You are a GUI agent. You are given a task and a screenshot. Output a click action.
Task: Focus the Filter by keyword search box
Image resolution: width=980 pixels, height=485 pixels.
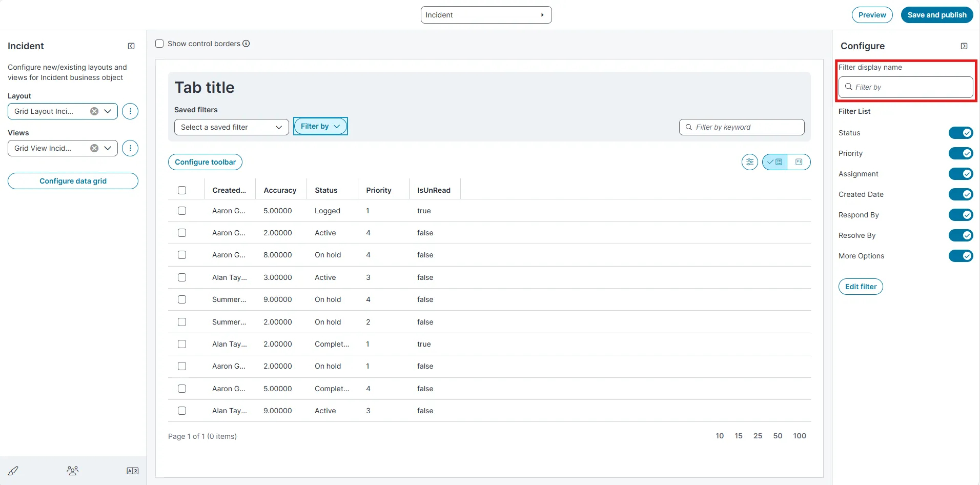(742, 127)
